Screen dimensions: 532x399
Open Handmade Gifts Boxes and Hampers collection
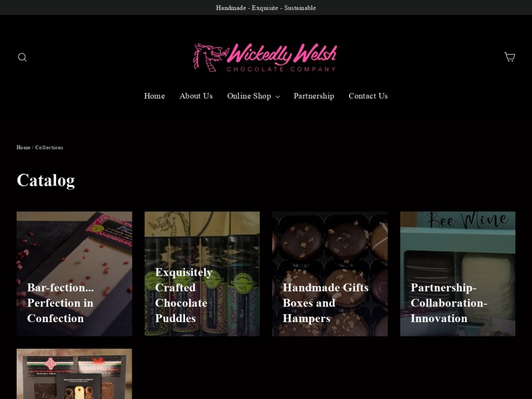coord(330,274)
